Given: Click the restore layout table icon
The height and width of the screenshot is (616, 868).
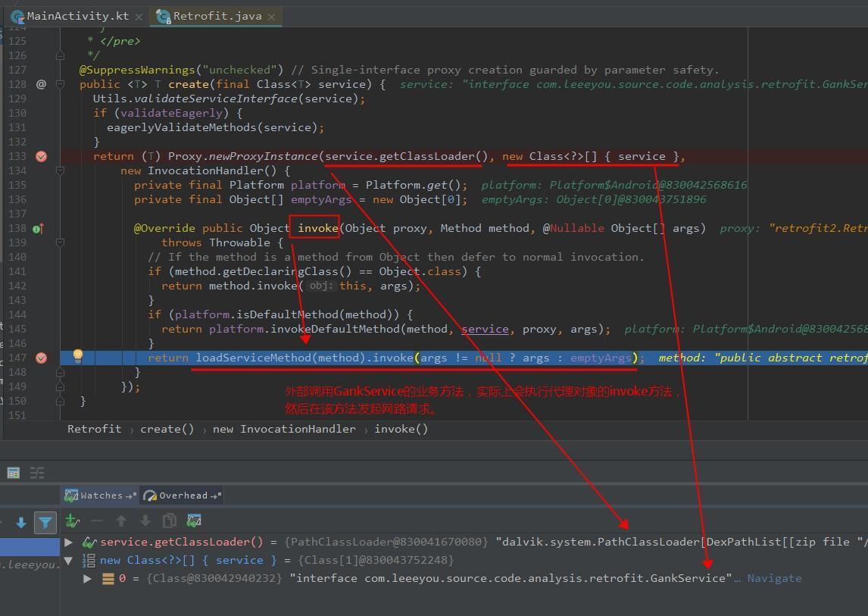Looking at the screenshot, I should [x=14, y=473].
